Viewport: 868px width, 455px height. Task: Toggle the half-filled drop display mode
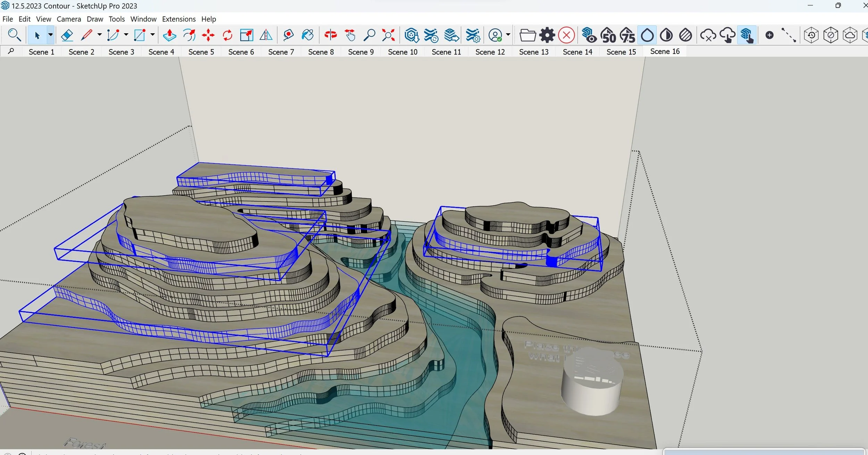click(666, 35)
